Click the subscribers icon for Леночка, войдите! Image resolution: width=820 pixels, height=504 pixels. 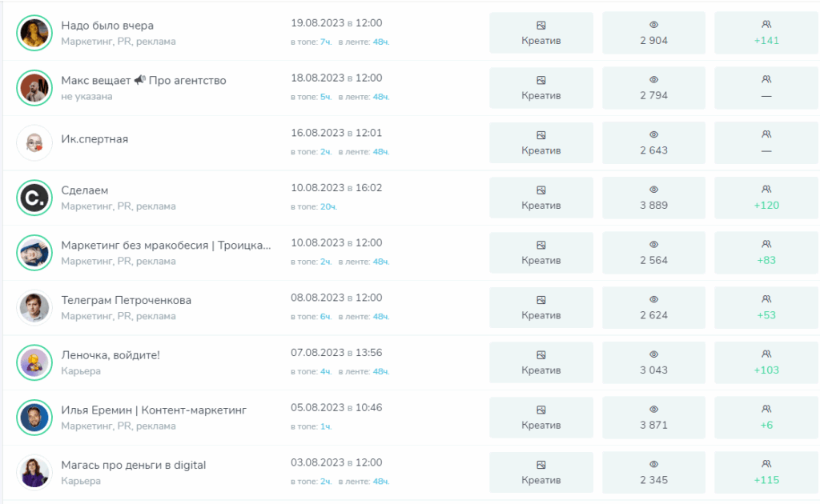click(x=766, y=354)
